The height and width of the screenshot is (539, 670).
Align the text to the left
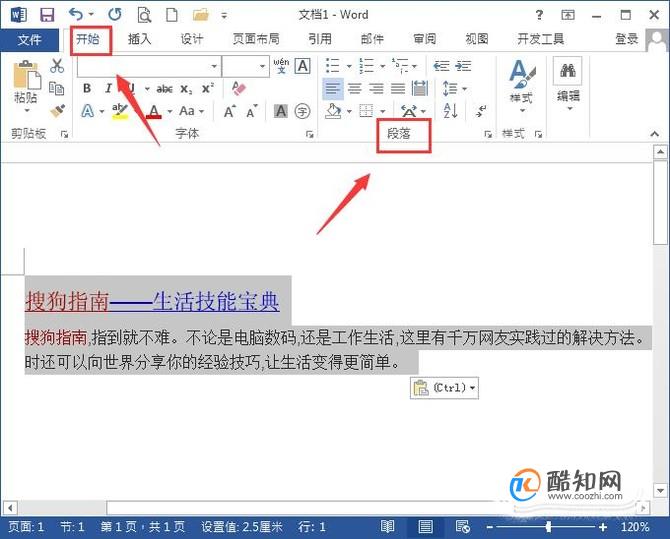click(x=333, y=88)
